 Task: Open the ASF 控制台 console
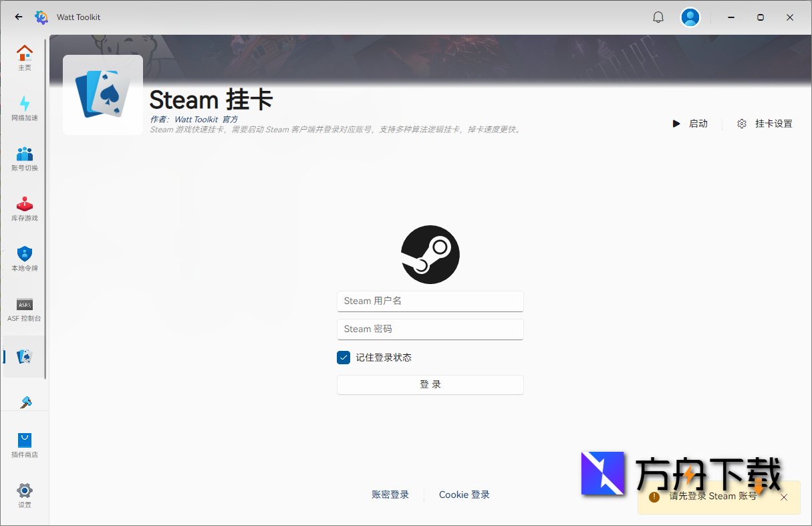pos(25,309)
